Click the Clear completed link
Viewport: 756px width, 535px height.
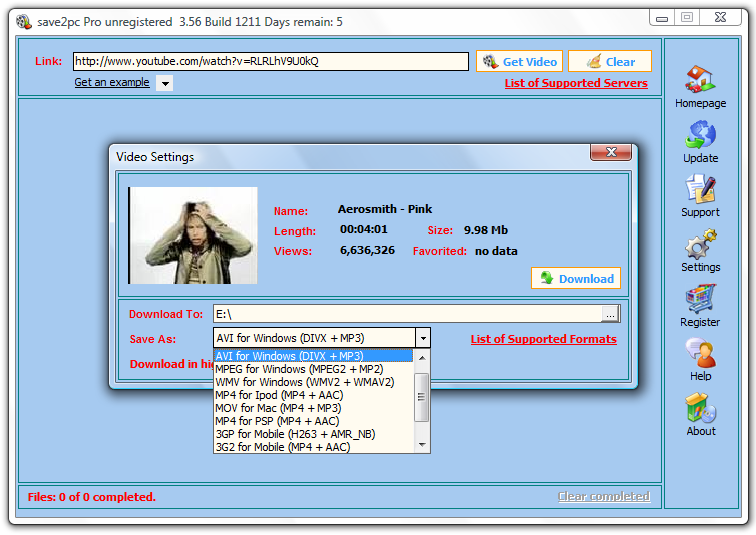[604, 496]
